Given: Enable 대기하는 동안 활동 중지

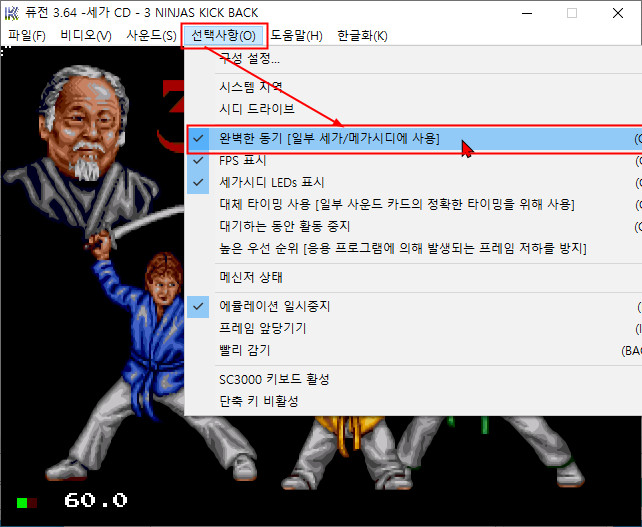Looking at the screenshot, I should [x=414, y=226].
